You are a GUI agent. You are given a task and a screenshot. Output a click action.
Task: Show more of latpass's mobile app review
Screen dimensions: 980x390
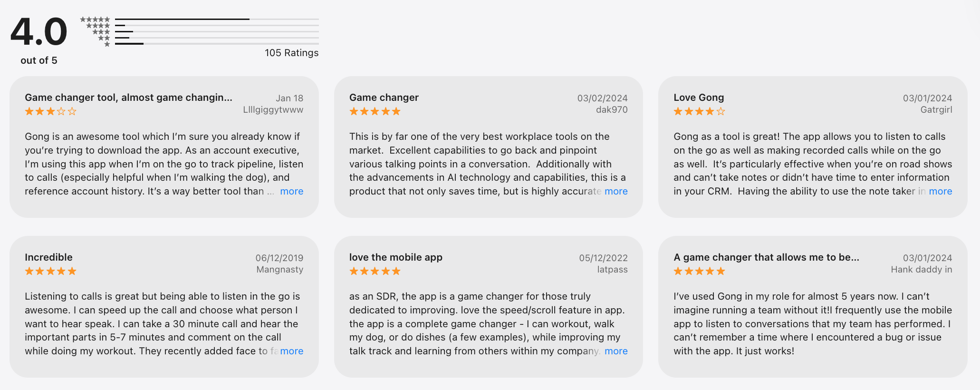click(x=616, y=351)
